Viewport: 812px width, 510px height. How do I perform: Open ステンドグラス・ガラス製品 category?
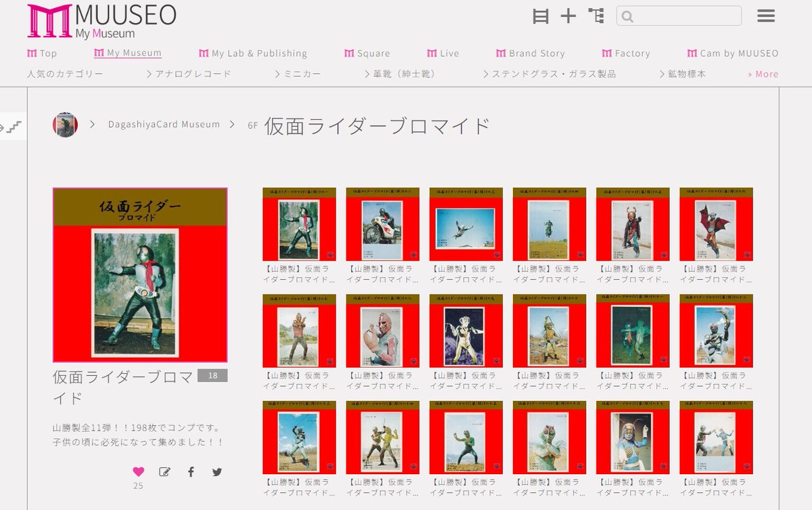[x=550, y=74]
